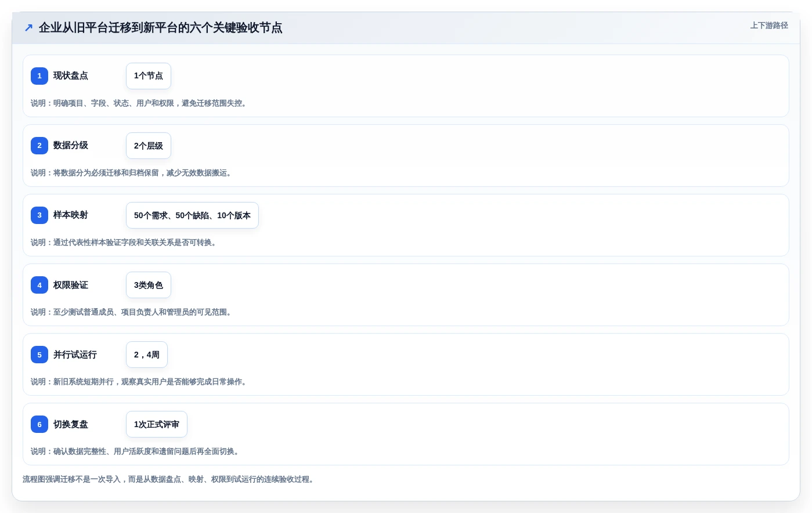Select the step 6 number badge
This screenshot has width=812, height=513.
[x=39, y=424]
